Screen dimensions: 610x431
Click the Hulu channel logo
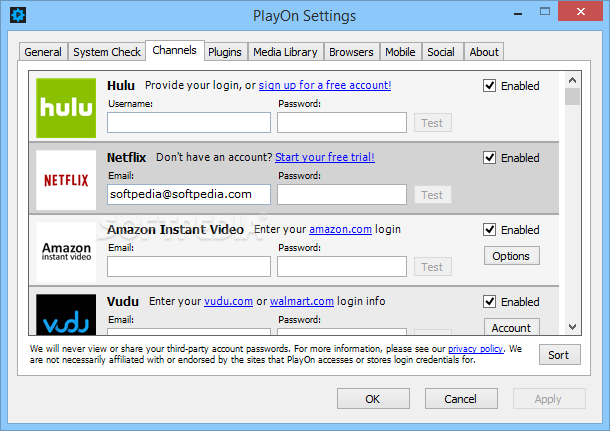pos(66,108)
